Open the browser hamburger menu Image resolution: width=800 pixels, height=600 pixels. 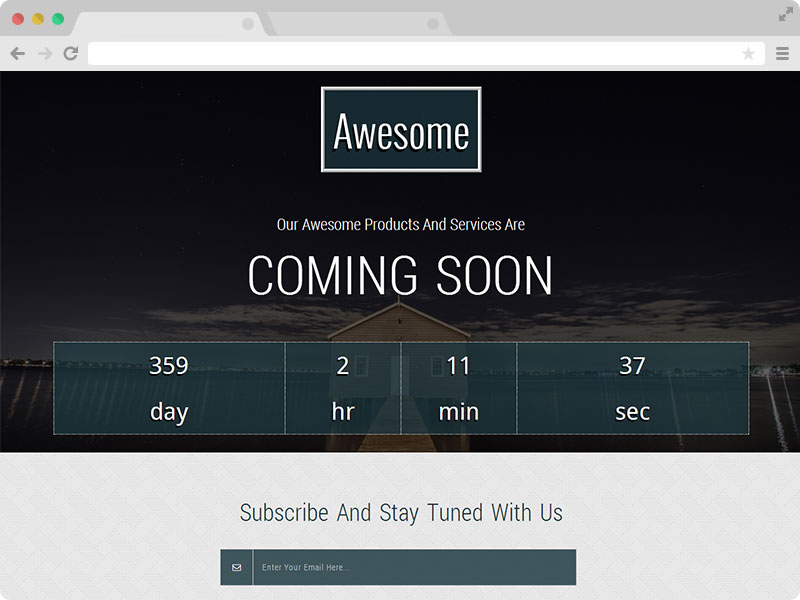pyautogui.click(x=781, y=53)
